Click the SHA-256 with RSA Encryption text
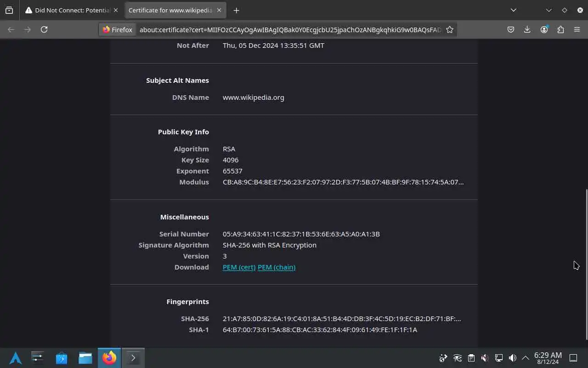Viewport: 588px width, 368px height. pos(270,245)
